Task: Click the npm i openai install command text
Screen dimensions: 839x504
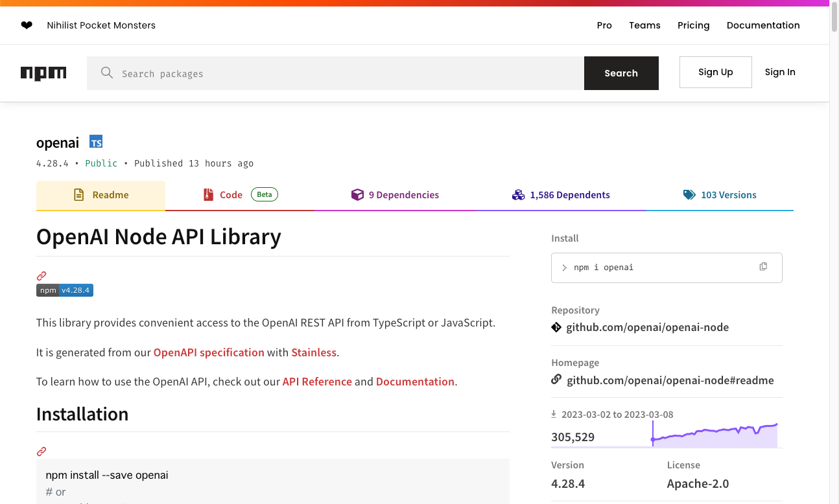Action: 604,267
